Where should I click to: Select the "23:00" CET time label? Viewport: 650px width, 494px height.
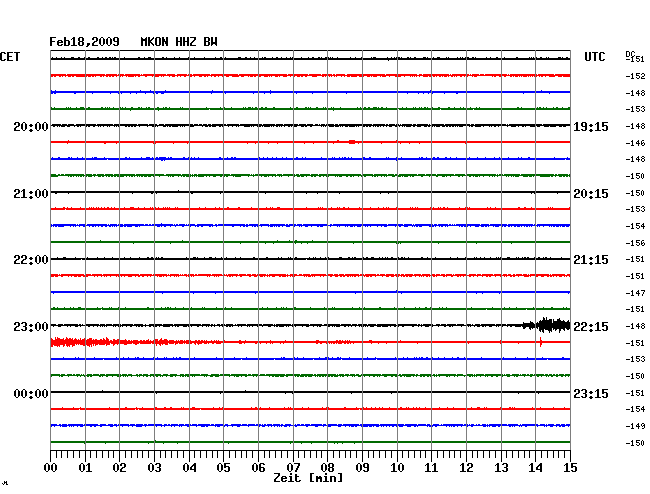click(x=31, y=327)
